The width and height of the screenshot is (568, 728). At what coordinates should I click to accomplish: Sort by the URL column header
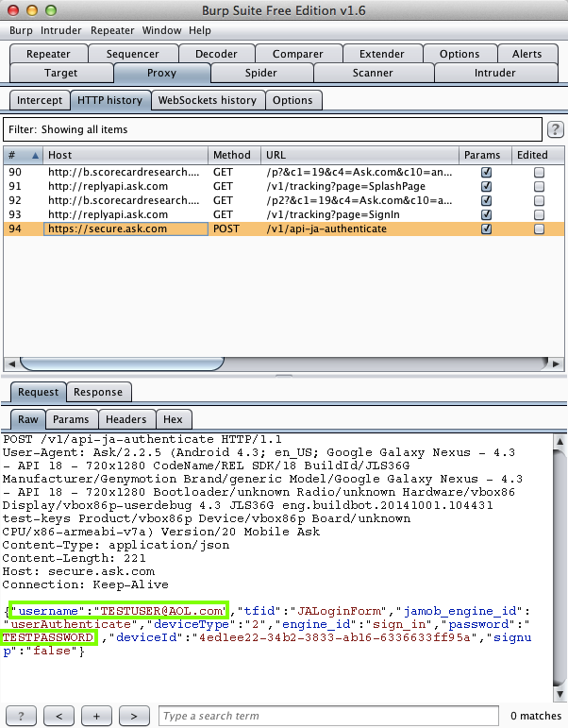click(359, 155)
